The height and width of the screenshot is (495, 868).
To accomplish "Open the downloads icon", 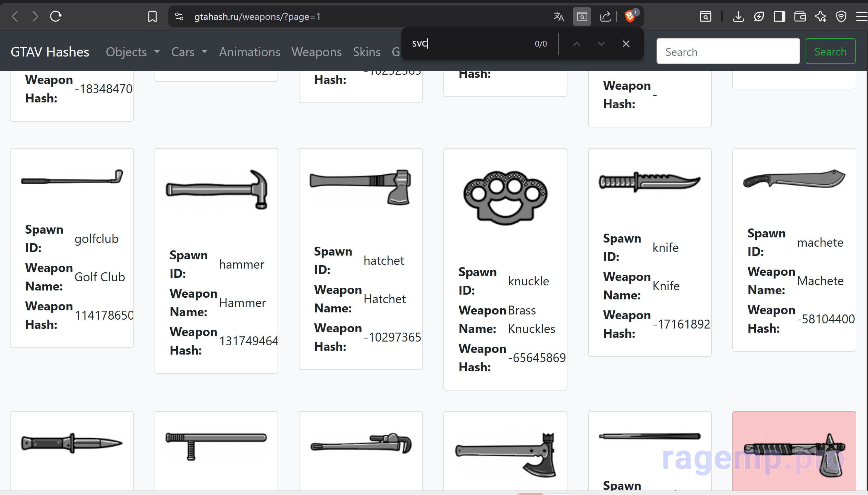I will point(738,16).
